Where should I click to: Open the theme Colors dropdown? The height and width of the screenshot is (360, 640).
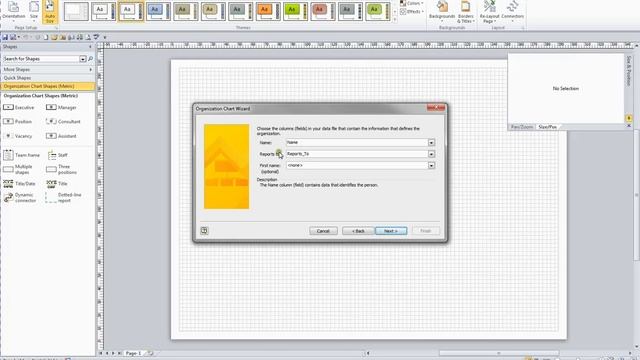(411, 3)
